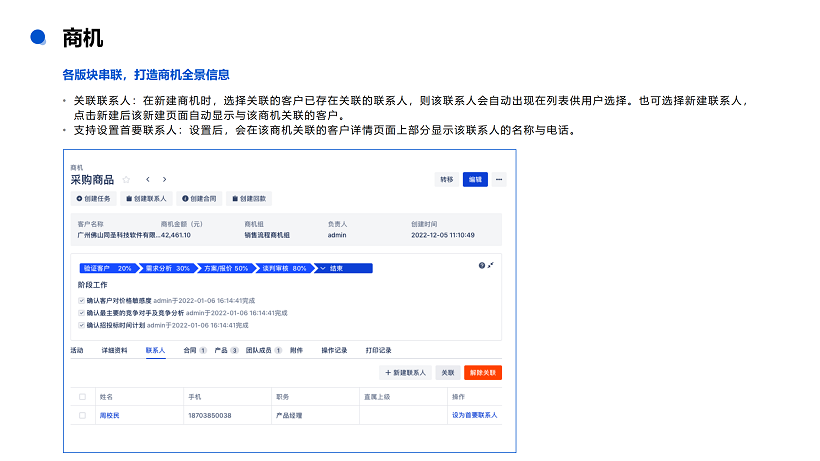Go to previous record with left arrow
The width and height of the screenshot is (820, 461).
click(148, 180)
